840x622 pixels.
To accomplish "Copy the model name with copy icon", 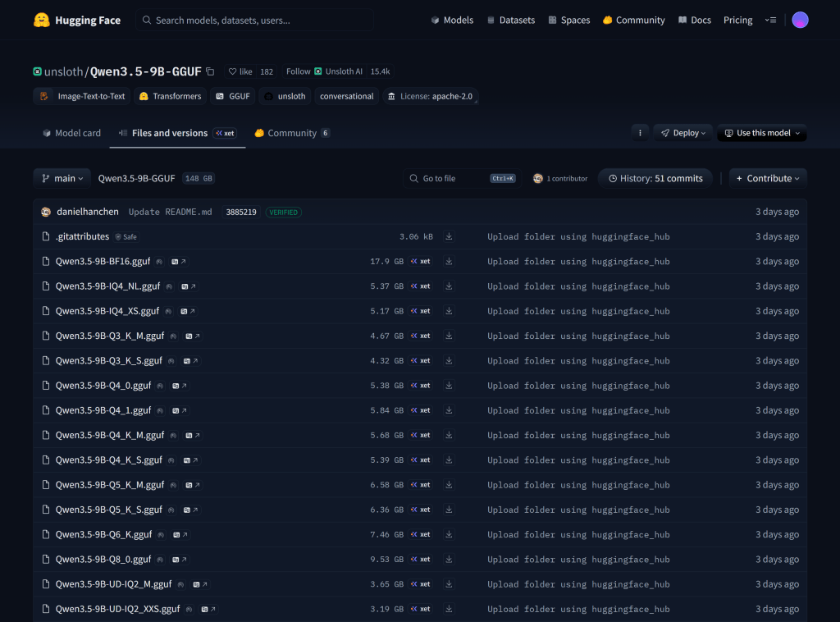I will (210, 71).
